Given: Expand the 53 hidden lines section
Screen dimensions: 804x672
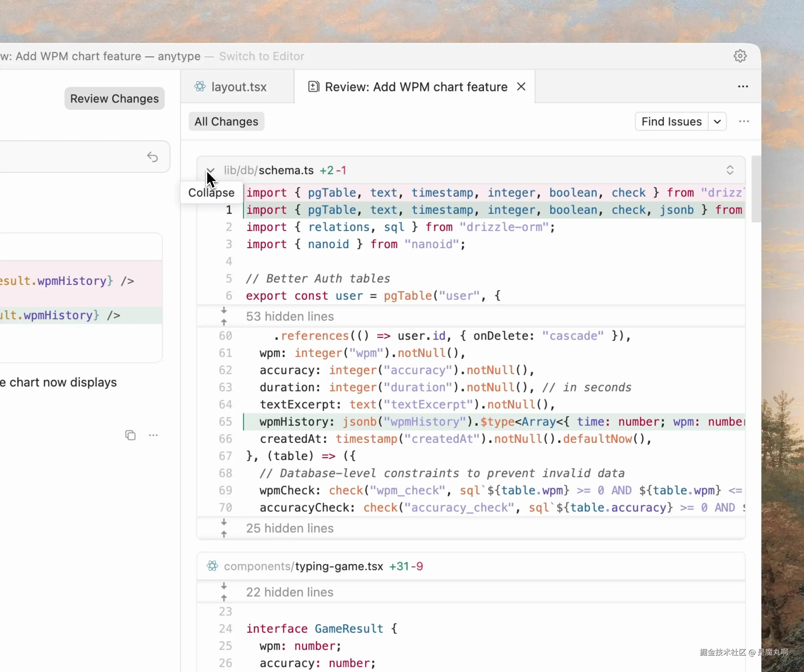Looking at the screenshot, I should click(289, 316).
